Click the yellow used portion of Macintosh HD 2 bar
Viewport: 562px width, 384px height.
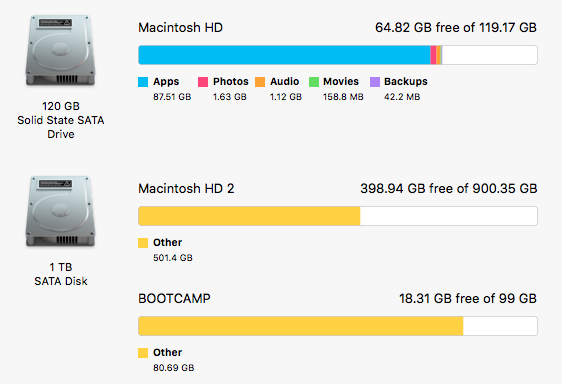(x=249, y=216)
